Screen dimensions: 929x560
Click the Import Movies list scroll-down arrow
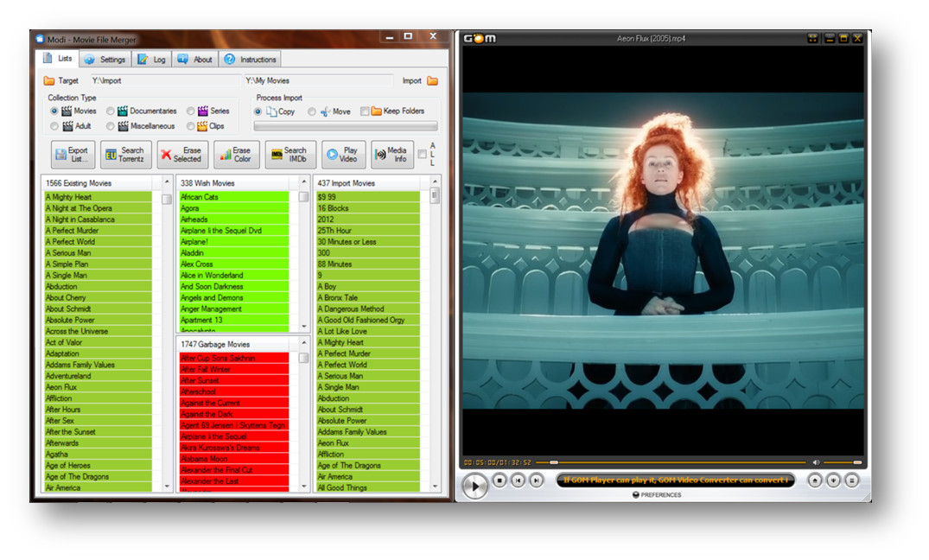coord(435,487)
